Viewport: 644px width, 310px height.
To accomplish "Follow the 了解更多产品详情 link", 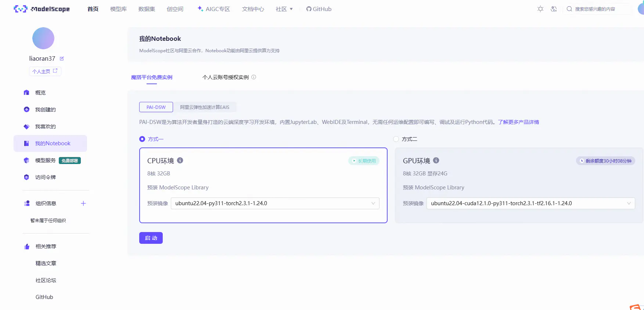I will point(519,122).
